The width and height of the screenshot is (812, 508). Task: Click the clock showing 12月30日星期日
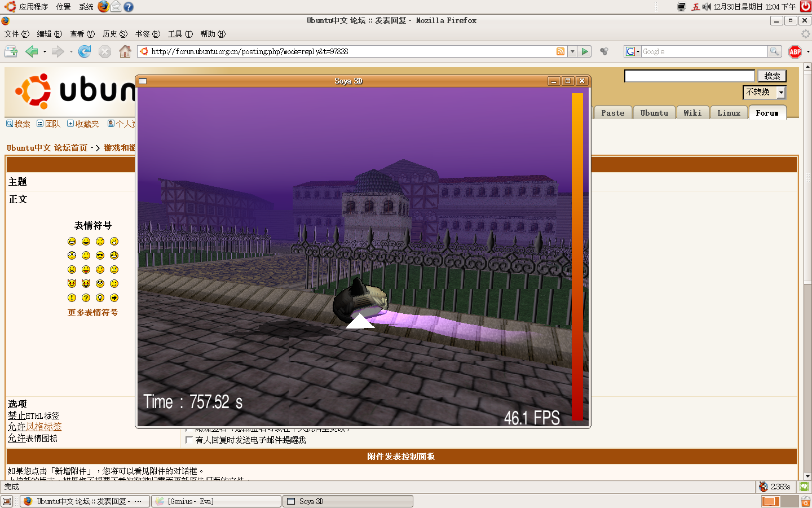click(754, 7)
